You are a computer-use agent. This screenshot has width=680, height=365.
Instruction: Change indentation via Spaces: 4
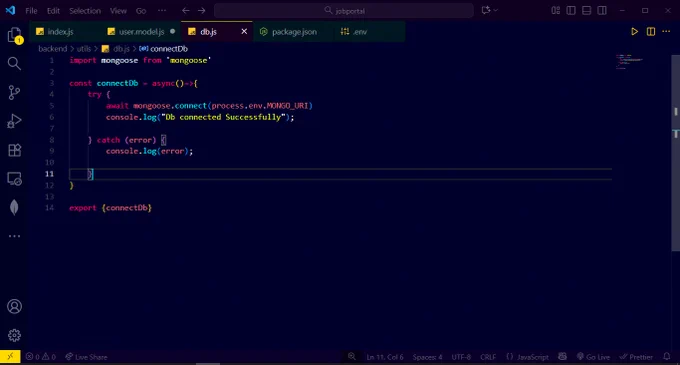click(427, 357)
